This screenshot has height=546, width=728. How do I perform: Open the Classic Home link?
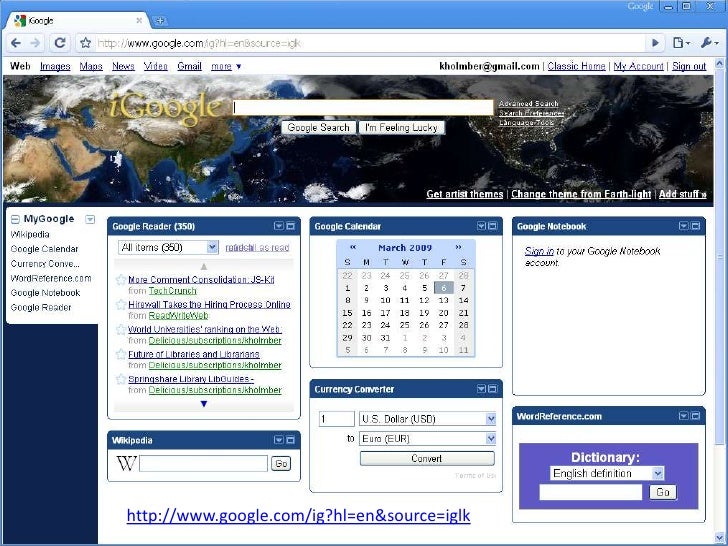point(576,66)
